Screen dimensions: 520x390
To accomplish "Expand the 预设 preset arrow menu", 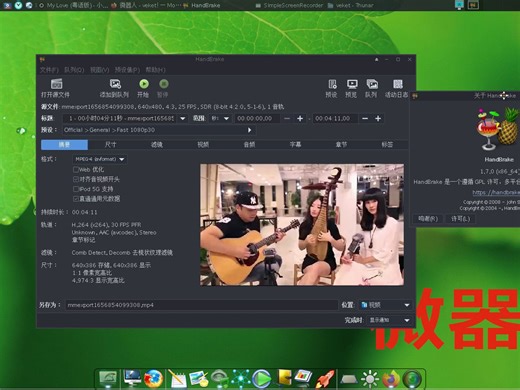I will 249,130.
